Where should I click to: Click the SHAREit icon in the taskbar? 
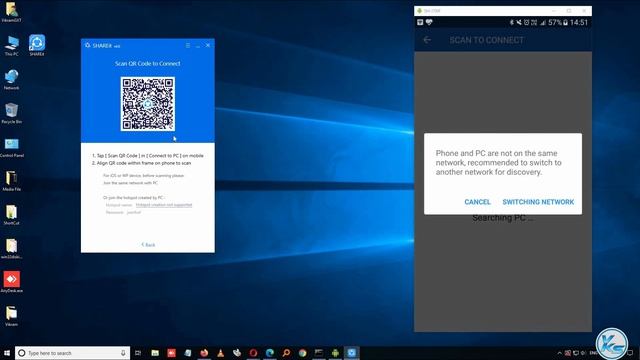pyautogui.click(x=351, y=353)
